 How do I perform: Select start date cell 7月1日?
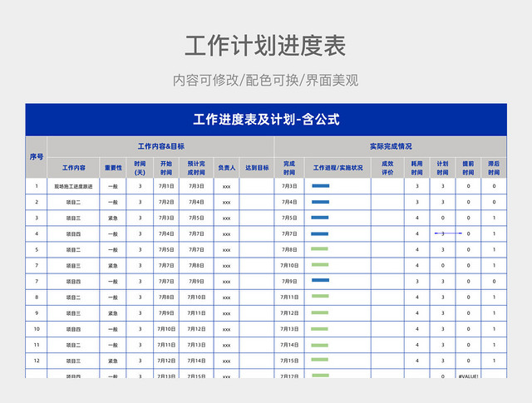pos(166,186)
